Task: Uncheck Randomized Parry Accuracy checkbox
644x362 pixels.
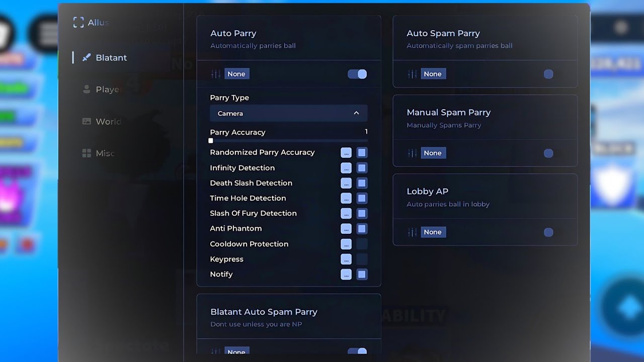Action: click(x=362, y=153)
